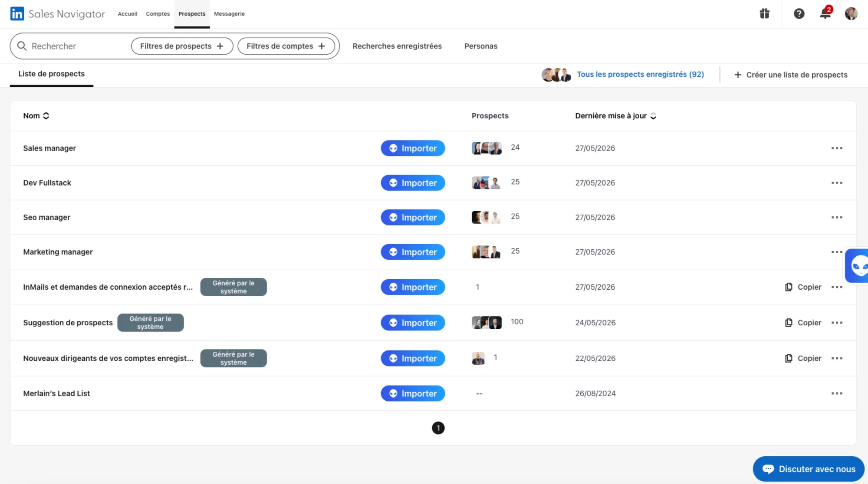Import the Suggestion de prospects list
Viewport: 868px width, 484px height.
[413, 323]
